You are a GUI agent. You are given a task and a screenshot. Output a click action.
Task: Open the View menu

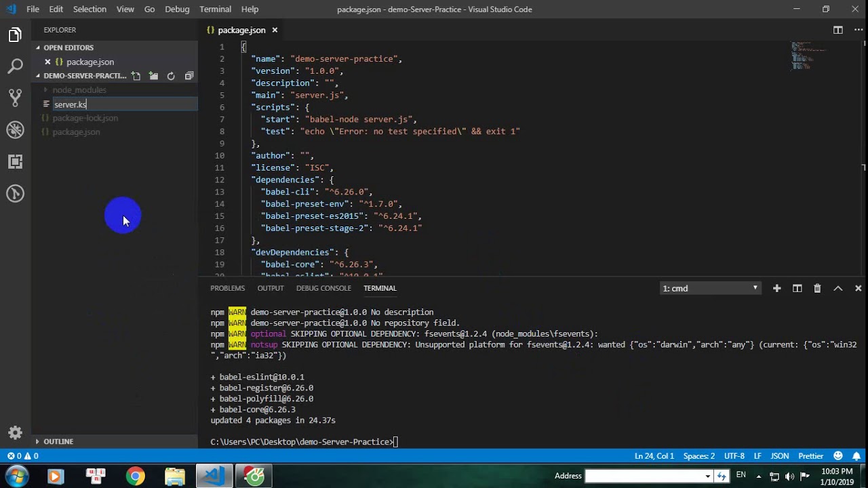pyautogui.click(x=125, y=9)
